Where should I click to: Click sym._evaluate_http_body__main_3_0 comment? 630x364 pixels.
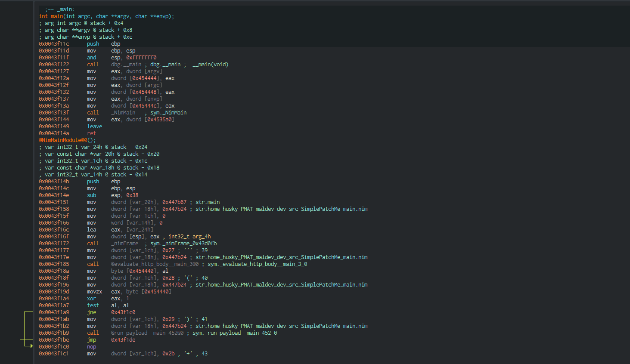(x=258, y=264)
